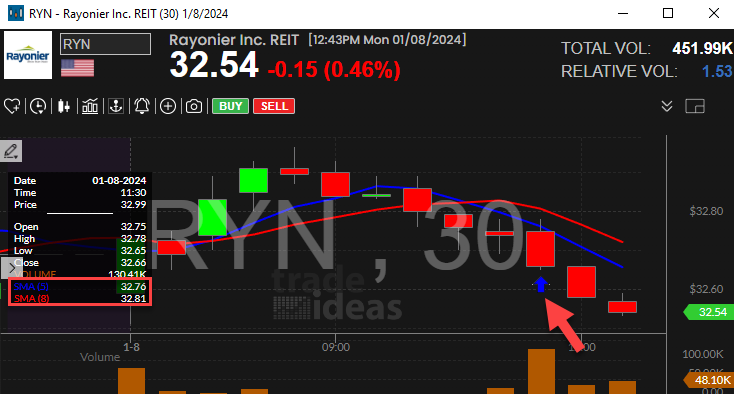Click the 09:00 time axis label
734x394 pixels.
[x=336, y=347]
